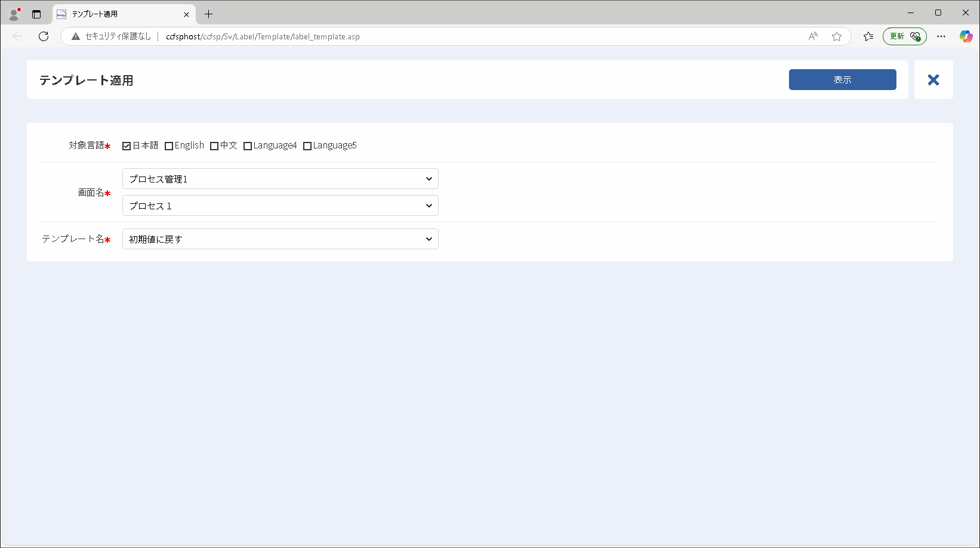The height and width of the screenshot is (548, 980).
Task: Click the 更新 update button
Action: tap(905, 36)
